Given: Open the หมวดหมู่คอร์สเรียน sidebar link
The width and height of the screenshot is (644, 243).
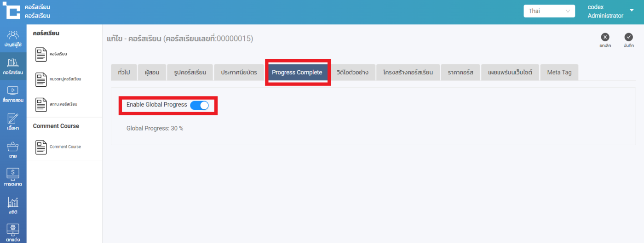Looking at the screenshot, I should [x=65, y=79].
